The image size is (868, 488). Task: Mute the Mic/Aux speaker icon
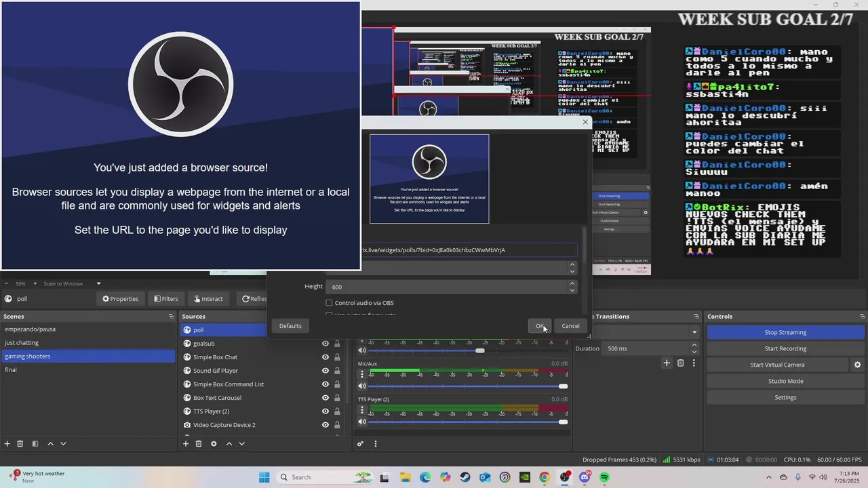(362, 386)
